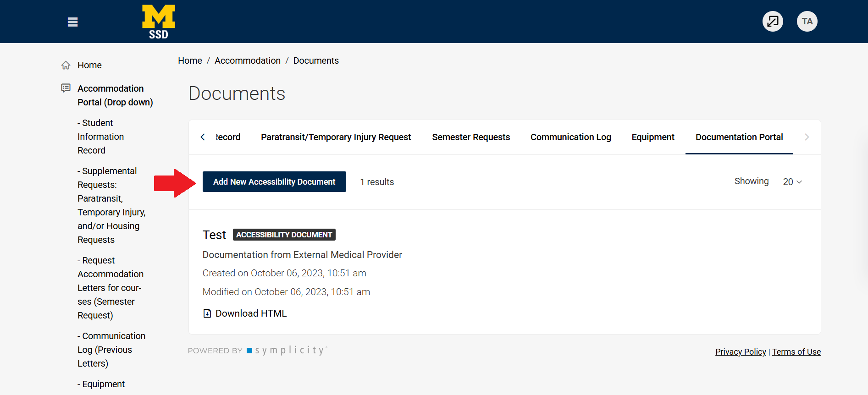This screenshot has height=395, width=868.
Task: Go to Accommodation in the breadcrumb
Action: click(x=248, y=60)
